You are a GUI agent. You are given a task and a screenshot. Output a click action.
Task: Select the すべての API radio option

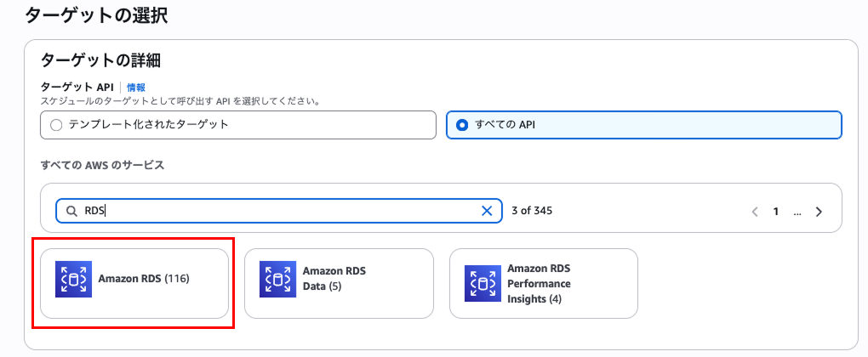click(x=462, y=125)
